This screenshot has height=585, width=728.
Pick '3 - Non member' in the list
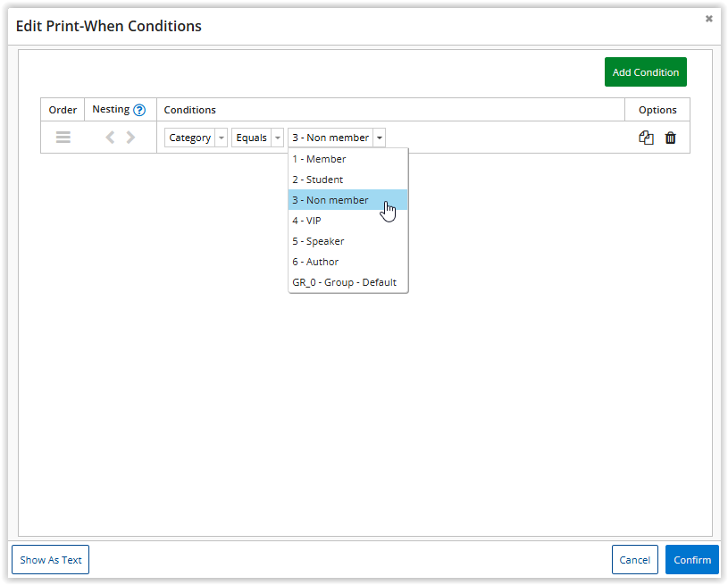pyautogui.click(x=330, y=200)
